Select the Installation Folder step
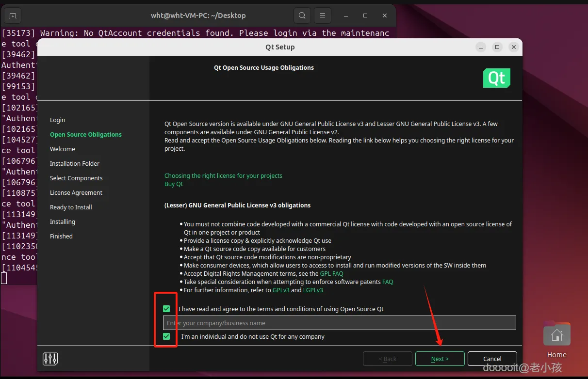 click(75, 163)
